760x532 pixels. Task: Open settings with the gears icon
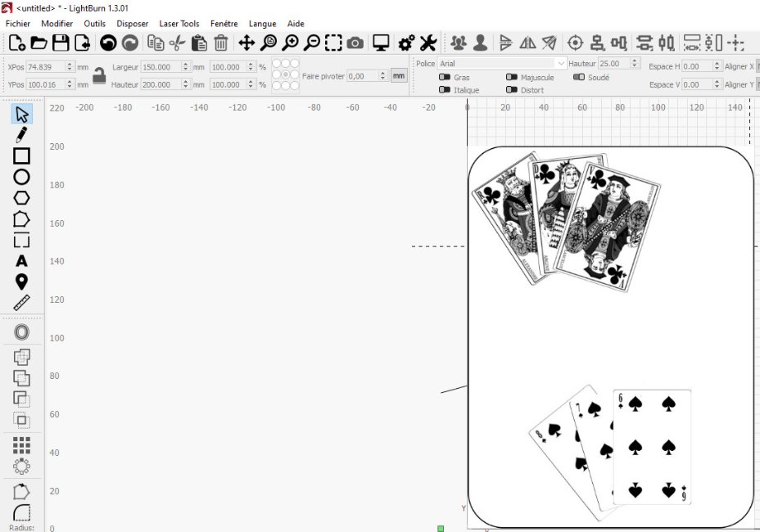[x=407, y=43]
